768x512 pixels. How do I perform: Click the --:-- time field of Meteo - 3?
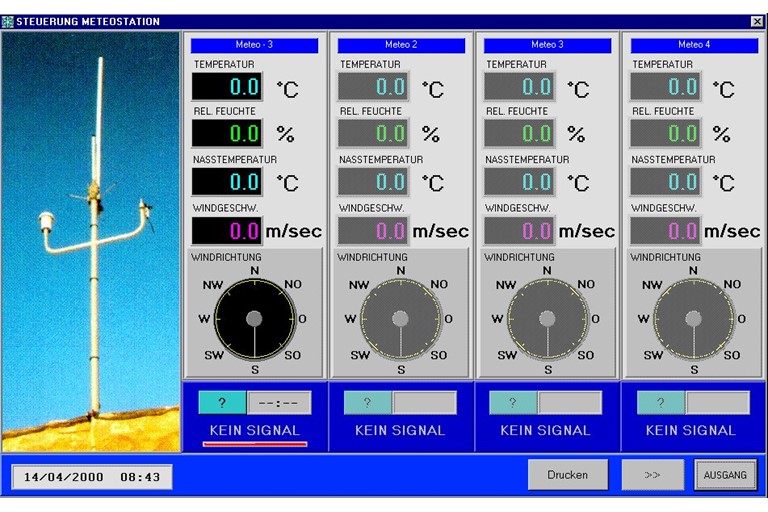click(x=279, y=403)
